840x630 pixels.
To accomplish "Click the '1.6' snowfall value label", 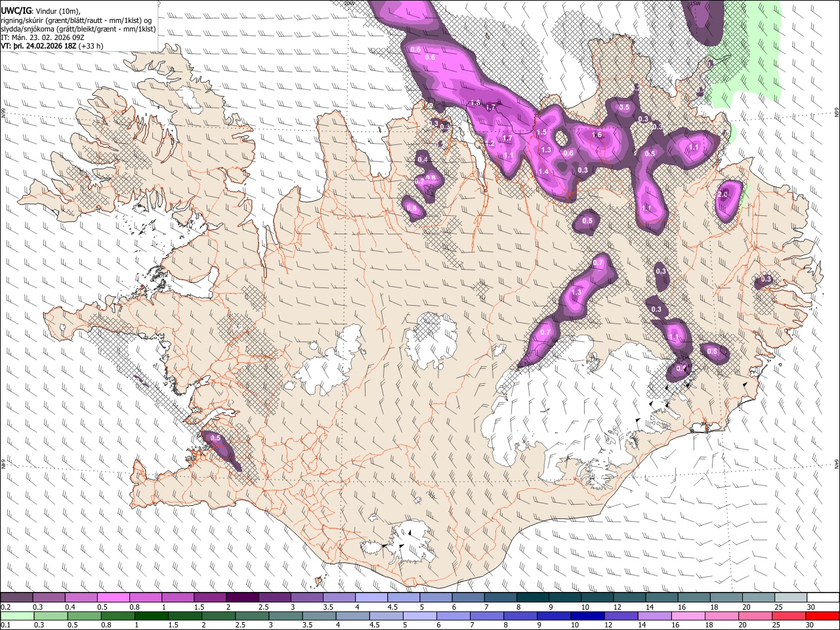I will tap(597, 135).
